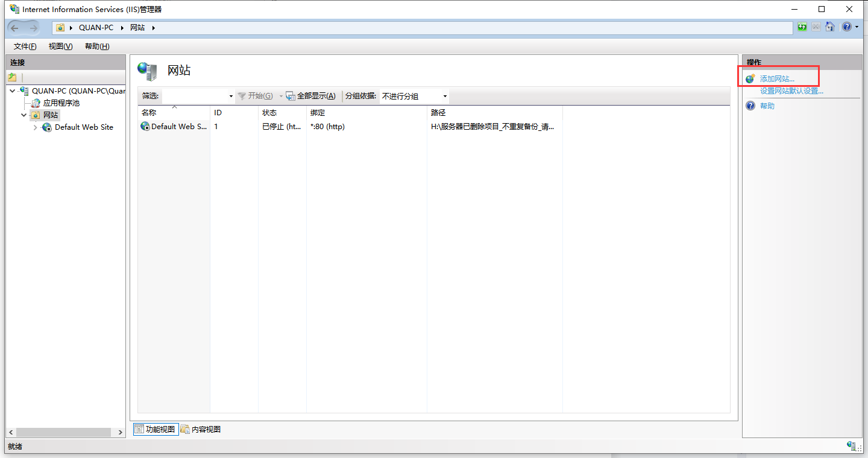Click the home icon in top toolbar
The width and height of the screenshot is (868, 458).
830,27
